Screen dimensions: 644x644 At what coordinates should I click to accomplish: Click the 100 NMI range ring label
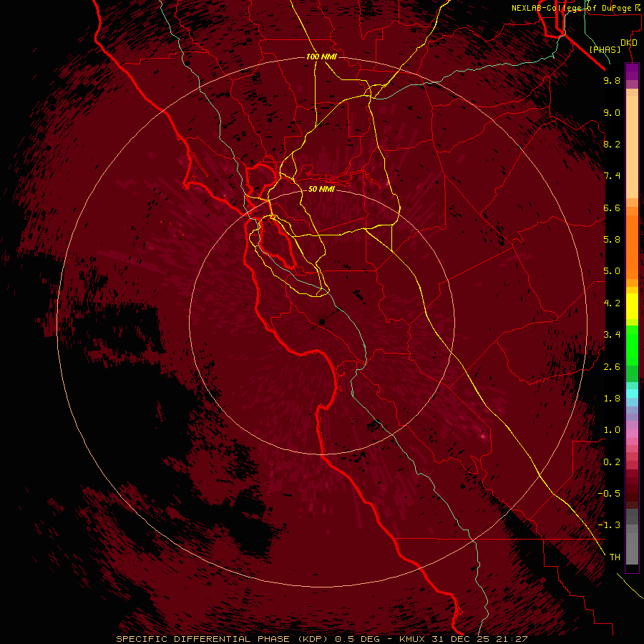point(321,57)
